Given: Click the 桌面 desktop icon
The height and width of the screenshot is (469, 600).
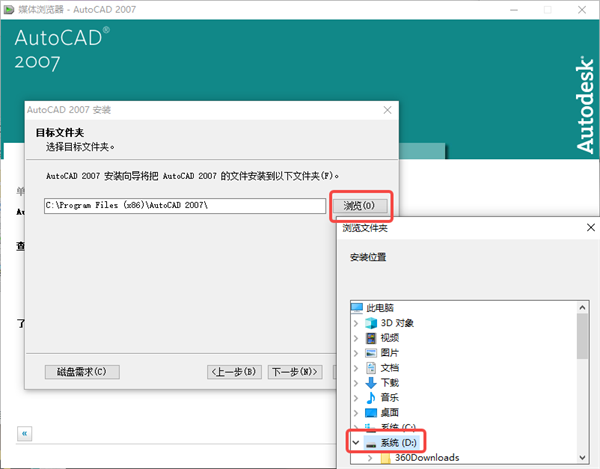Looking at the screenshot, I should pos(371,413).
